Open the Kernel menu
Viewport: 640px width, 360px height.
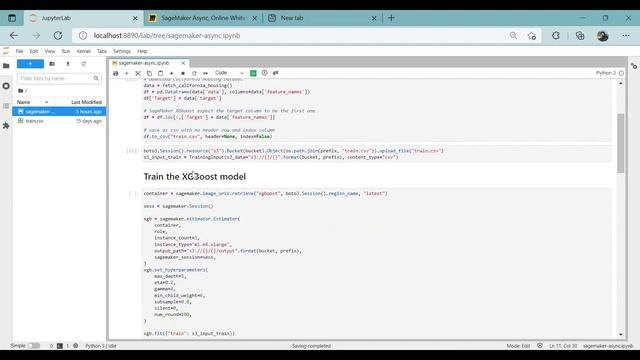83,51
